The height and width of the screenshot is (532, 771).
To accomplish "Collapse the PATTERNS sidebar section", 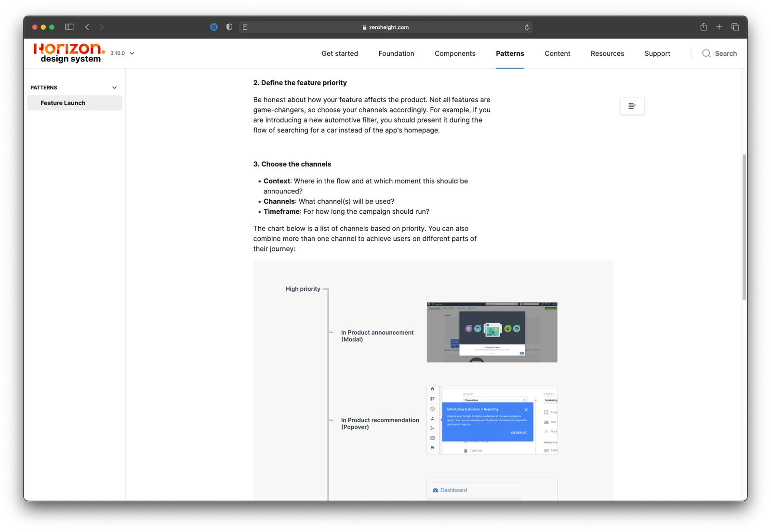I will tap(114, 88).
